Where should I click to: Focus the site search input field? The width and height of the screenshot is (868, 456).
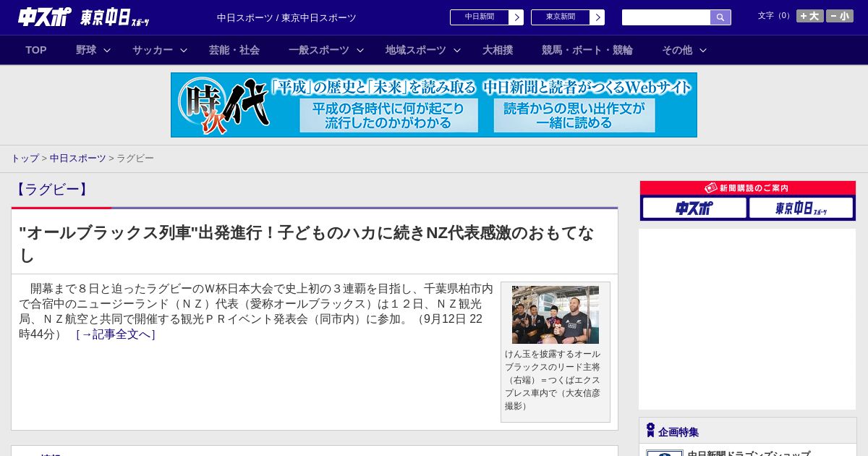(x=666, y=17)
